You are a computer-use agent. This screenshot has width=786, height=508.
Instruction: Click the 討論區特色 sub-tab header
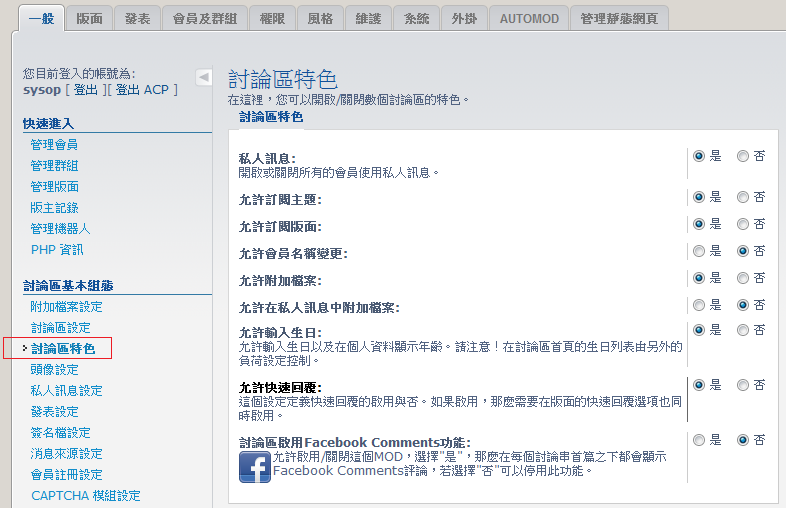tap(270, 117)
